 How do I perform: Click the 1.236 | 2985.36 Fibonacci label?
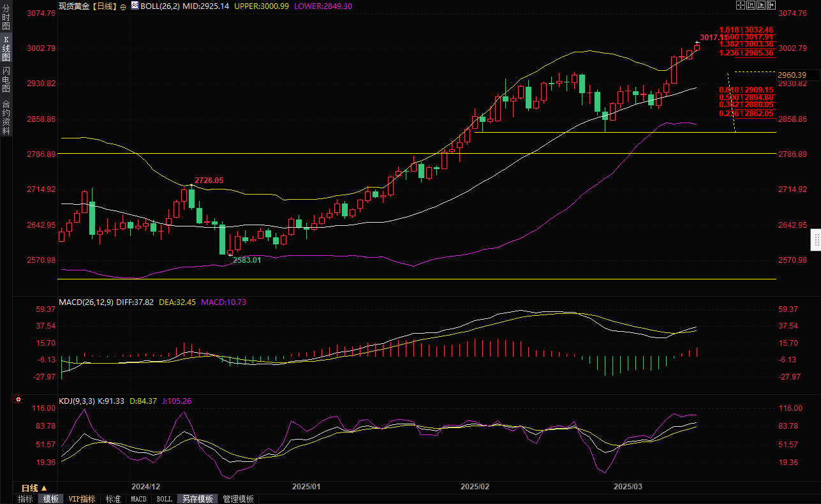coord(746,53)
